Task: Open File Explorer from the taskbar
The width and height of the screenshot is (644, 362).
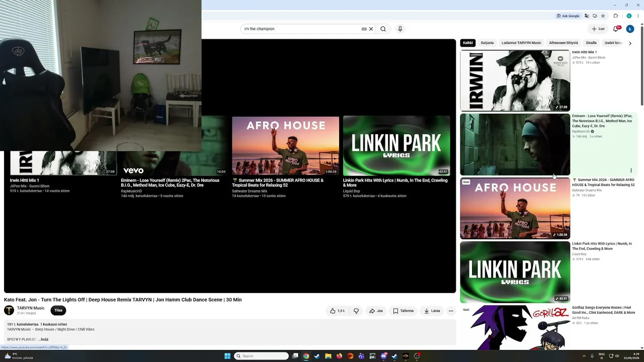Action: tap(328, 356)
